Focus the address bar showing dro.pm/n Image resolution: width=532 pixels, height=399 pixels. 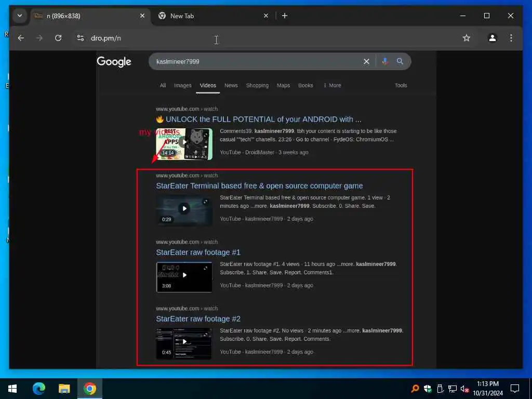tap(264, 38)
